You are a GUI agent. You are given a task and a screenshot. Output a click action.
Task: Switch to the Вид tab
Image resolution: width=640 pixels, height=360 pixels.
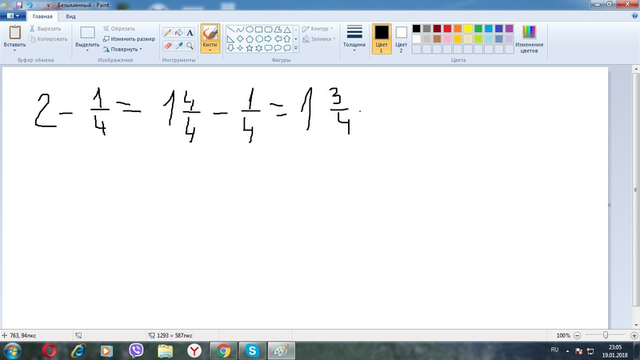point(71,16)
